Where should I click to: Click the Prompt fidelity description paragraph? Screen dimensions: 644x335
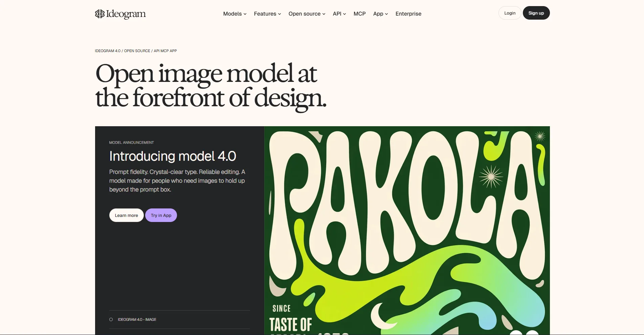click(x=177, y=181)
